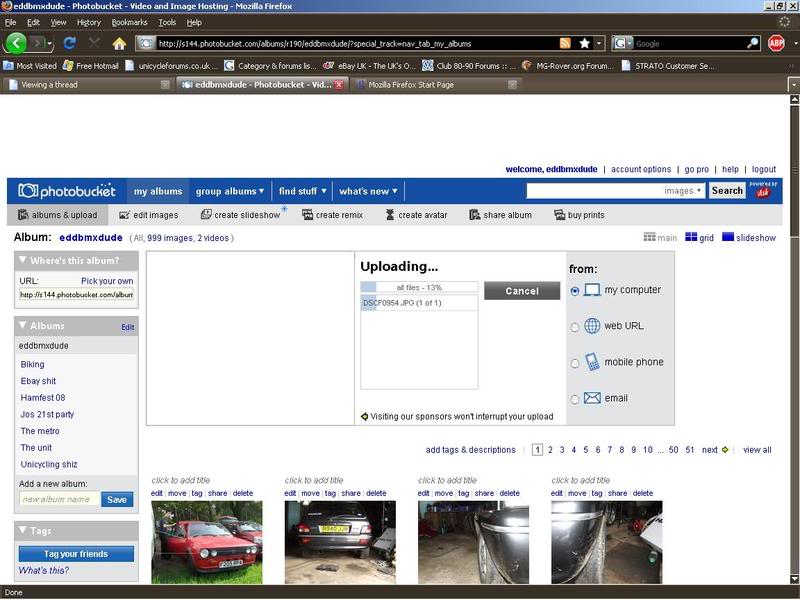
Task: Log out of Photobucket
Action: (763, 169)
